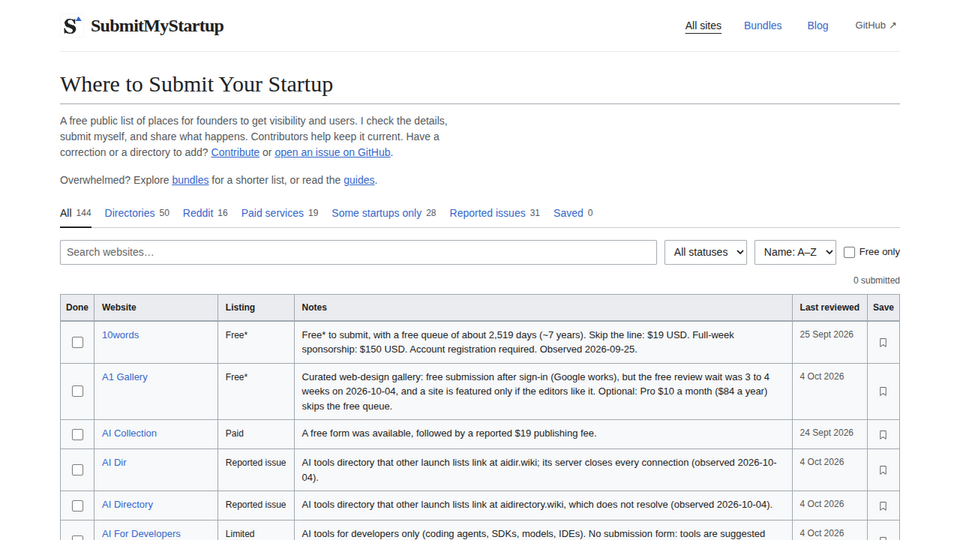Save the A1 Gallery entry bookmark
Screen dimensions: 960x540
(883, 391)
